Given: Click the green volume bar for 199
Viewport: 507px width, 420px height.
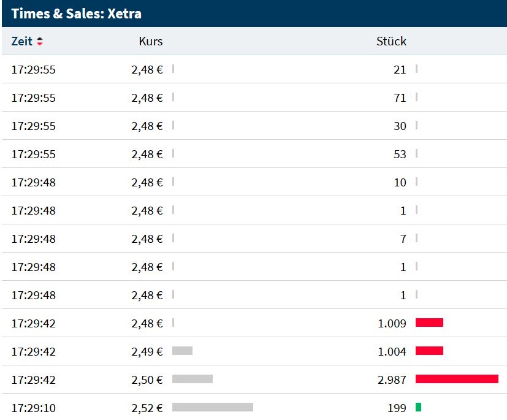Looking at the screenshot, I should 418,407.
